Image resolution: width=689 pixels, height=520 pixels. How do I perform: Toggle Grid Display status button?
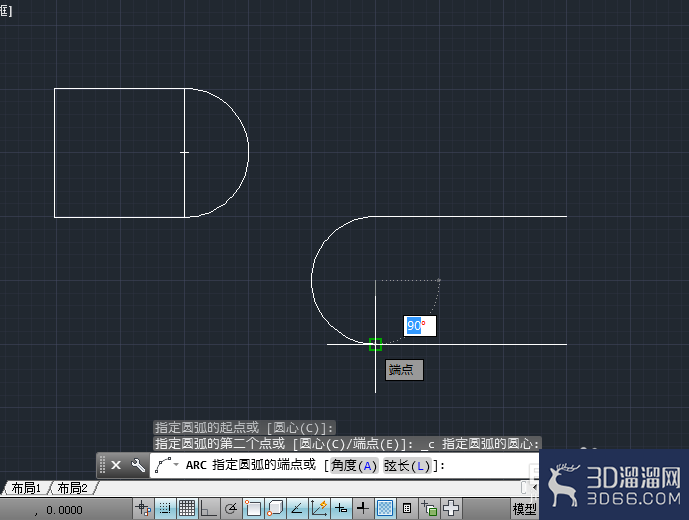[187, 509]
